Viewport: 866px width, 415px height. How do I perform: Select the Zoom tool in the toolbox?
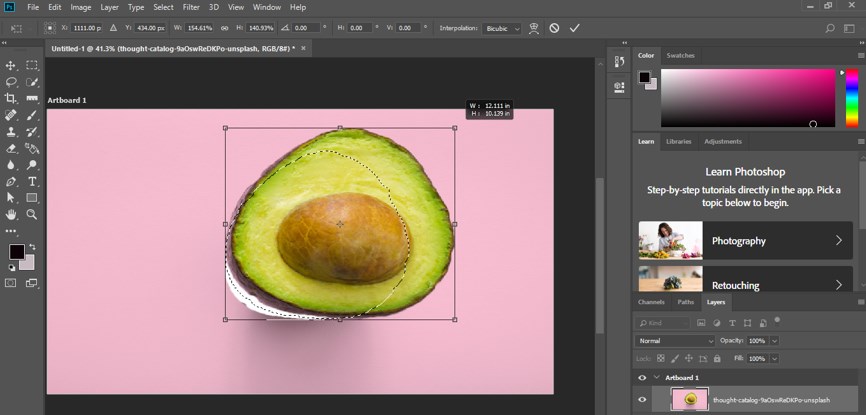[32, 214]
